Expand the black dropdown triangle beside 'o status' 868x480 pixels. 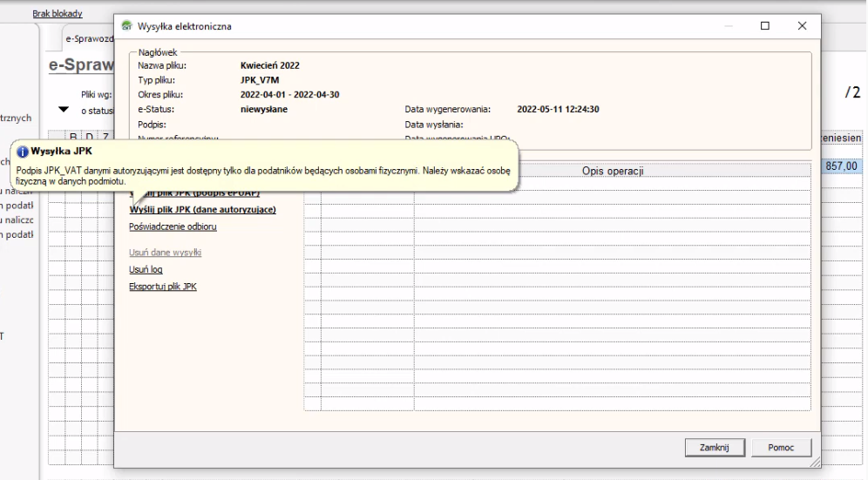[x=64, y=110]
